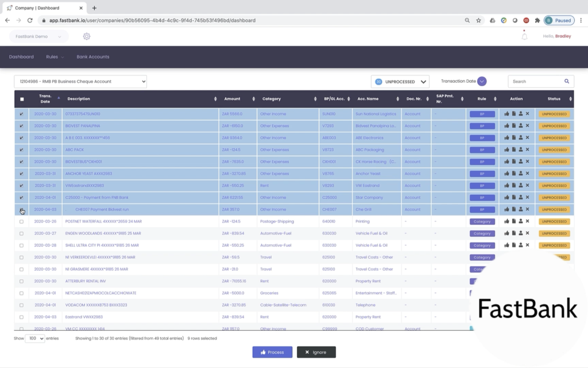The image size is (588, 368).
Task: Click the Ignore button
Action: pos(316,352)
